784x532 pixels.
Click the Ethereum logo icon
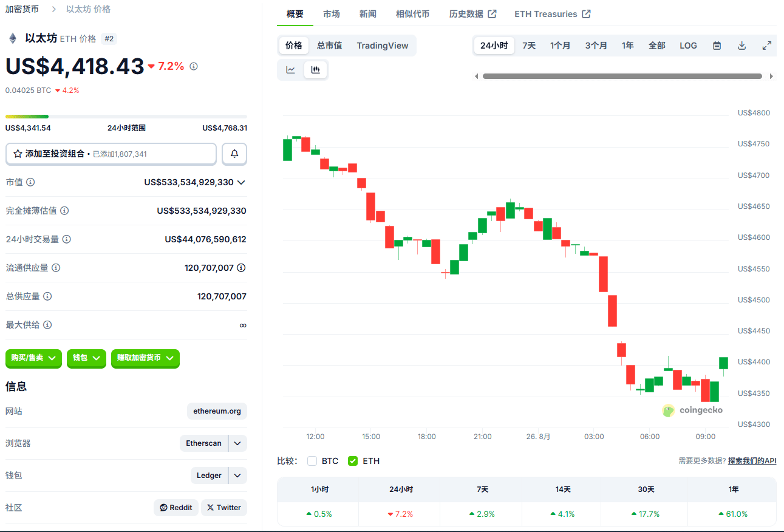pos(12,38)
